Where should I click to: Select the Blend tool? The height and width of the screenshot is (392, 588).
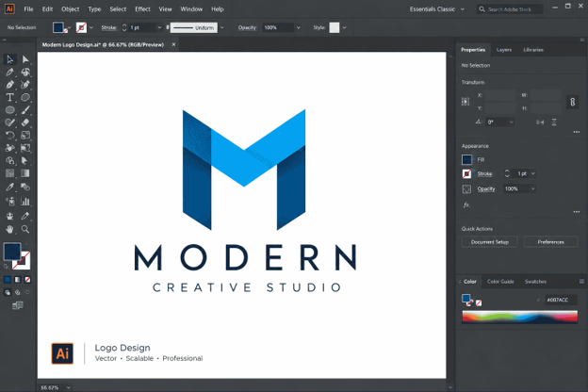click(x=25, y=187)
